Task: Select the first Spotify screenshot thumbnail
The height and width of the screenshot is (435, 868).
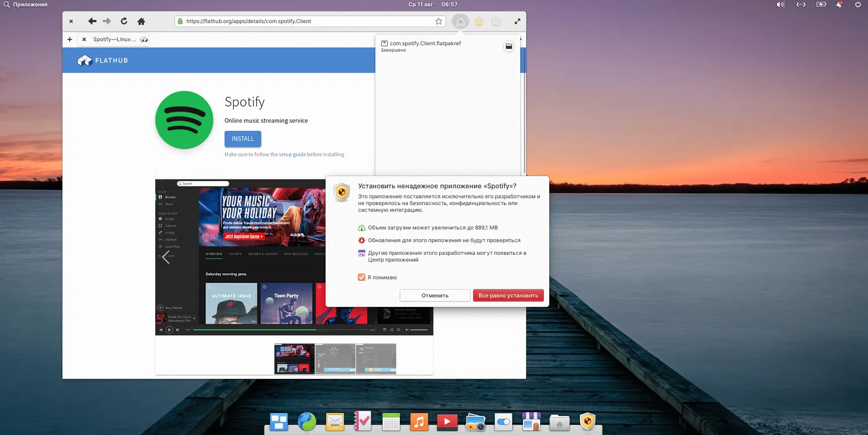Action: 295,359
